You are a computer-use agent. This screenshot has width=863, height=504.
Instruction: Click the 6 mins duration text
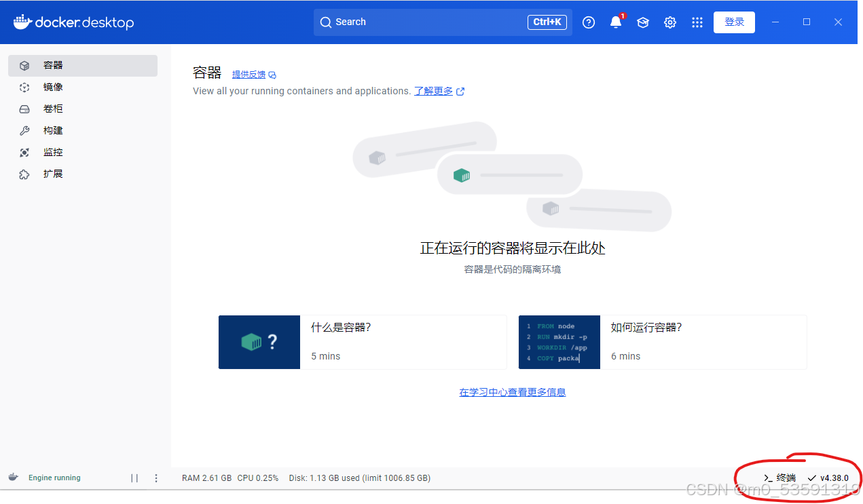point(626,356)
